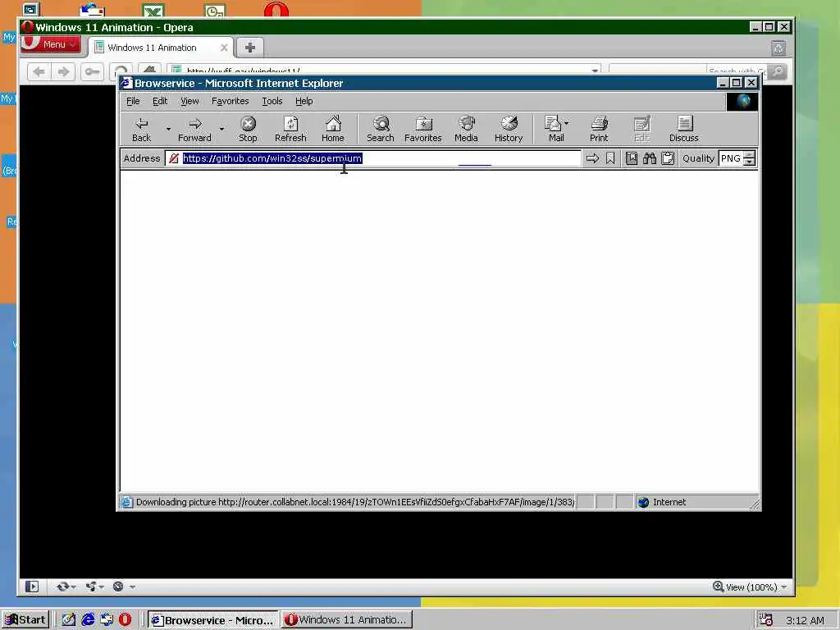Click Opera's Forward navigation button
Image resolution: width=840 pixels, height=630 pixels.
(x=63, y=71)
